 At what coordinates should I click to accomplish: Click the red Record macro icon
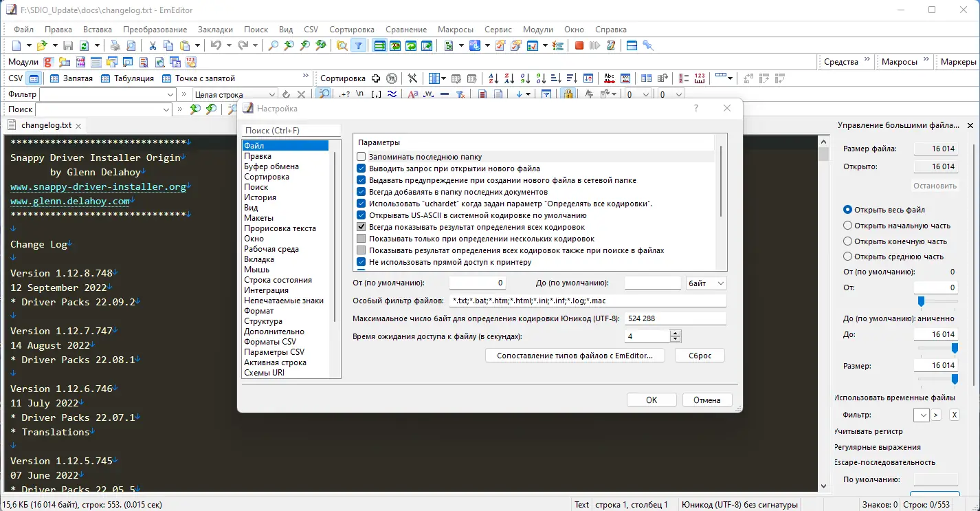(579, 45)
